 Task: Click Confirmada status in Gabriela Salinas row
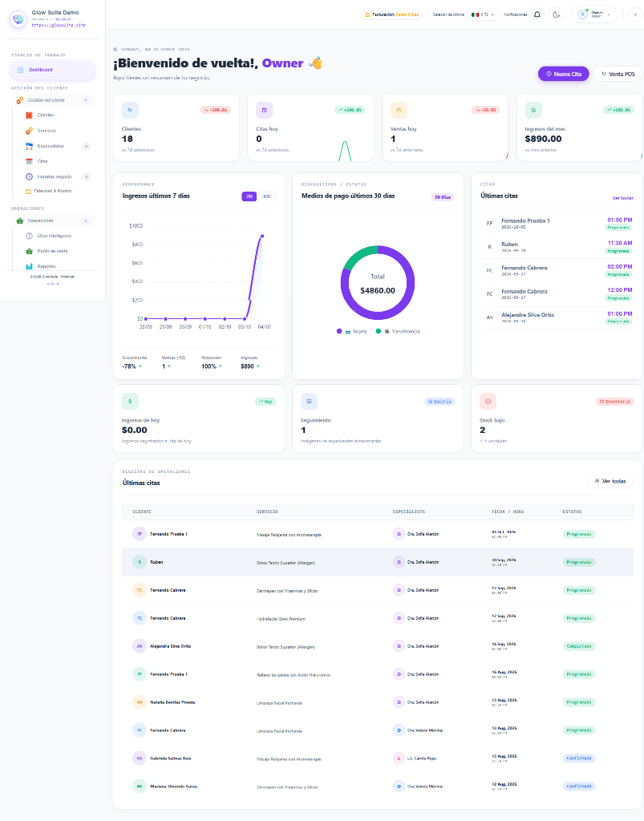click(579, 758)
